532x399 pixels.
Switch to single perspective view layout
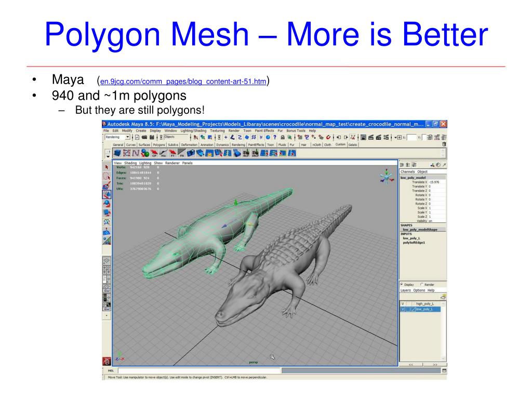pyautogui.click(x=107, y=261)
